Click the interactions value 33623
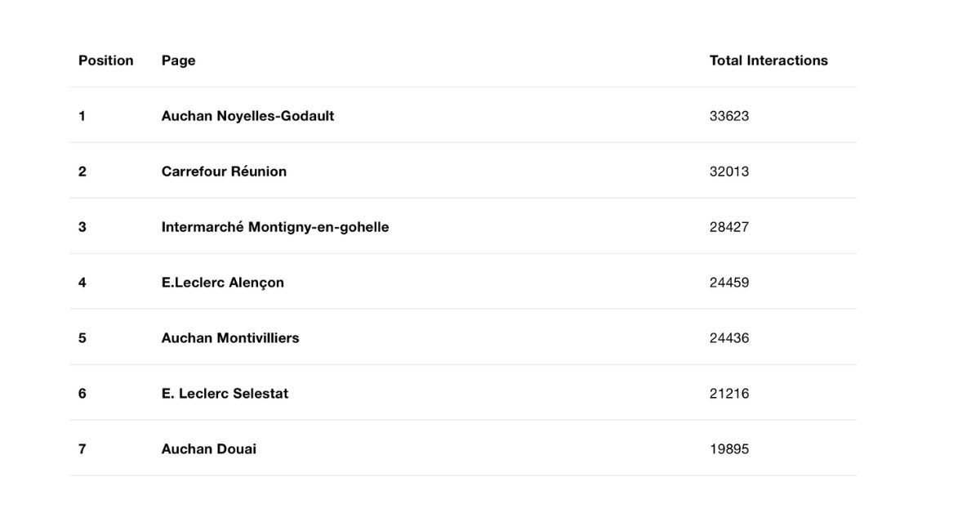This screenshot has height=513, width=980. pos(729,116)
